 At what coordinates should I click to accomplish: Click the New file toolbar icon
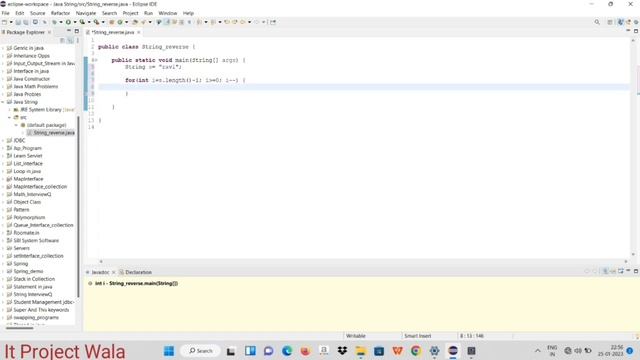pyautogui.click(x=4, y=22)
